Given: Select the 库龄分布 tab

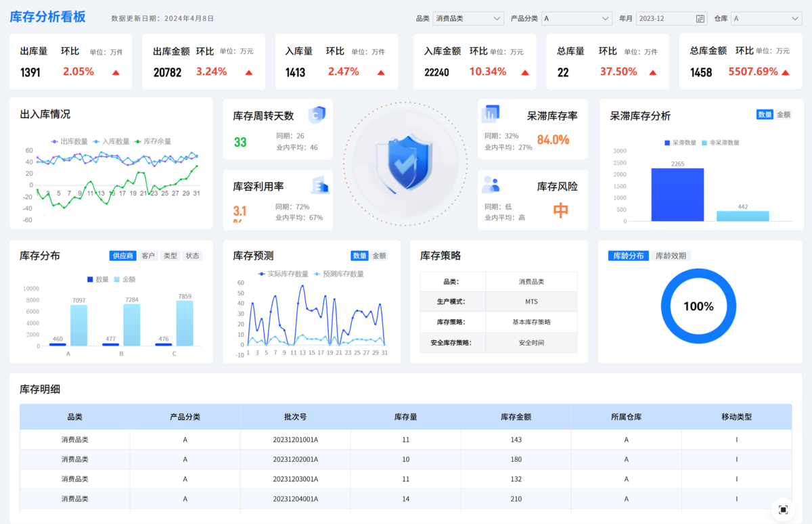Looking at the screenshot, I should click(629, 256).
